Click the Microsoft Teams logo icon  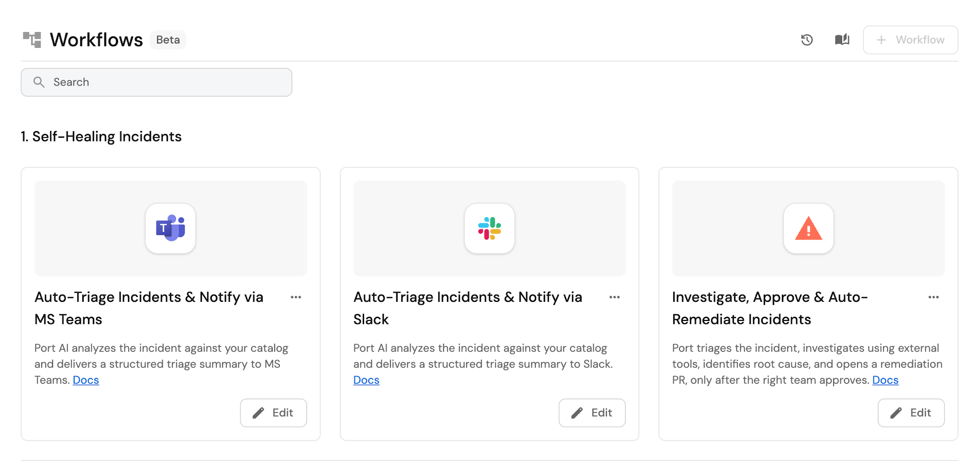[x=170, y=228]
